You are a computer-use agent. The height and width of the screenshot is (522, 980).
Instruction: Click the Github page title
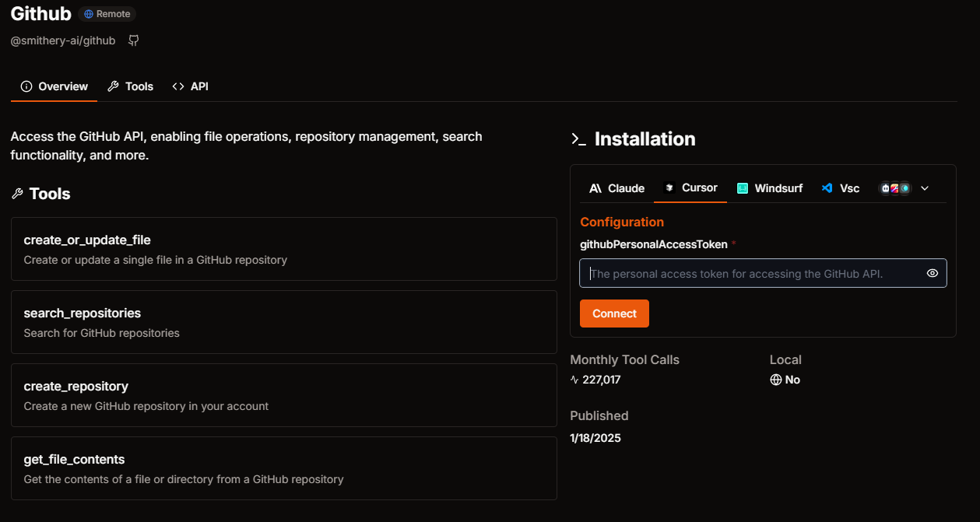click(41, 14)
